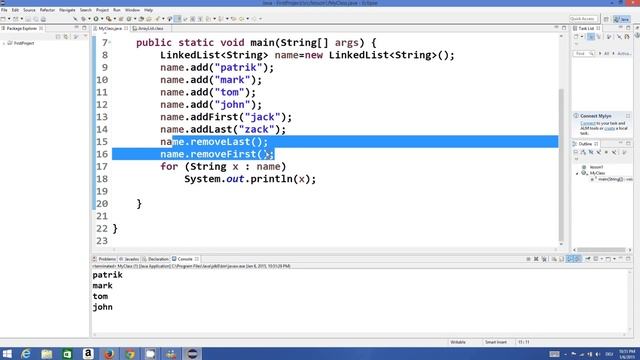The width and height of the screenshot is (640, 360).
Task: Click New Task icon in Task List
Action: pyautogui.click(x=576, y=37)
